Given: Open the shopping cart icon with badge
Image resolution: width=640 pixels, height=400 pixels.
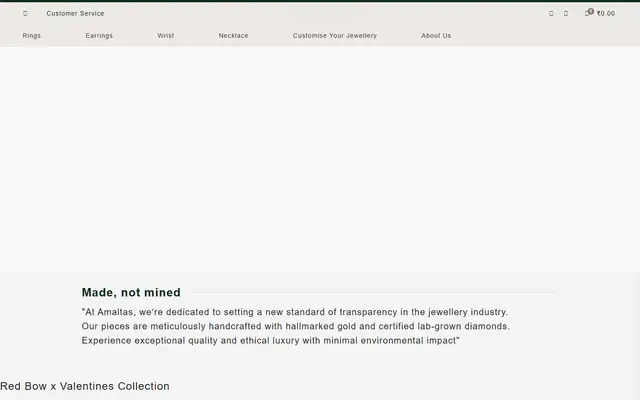Looking at the screenshot, I should pos(589,13).
